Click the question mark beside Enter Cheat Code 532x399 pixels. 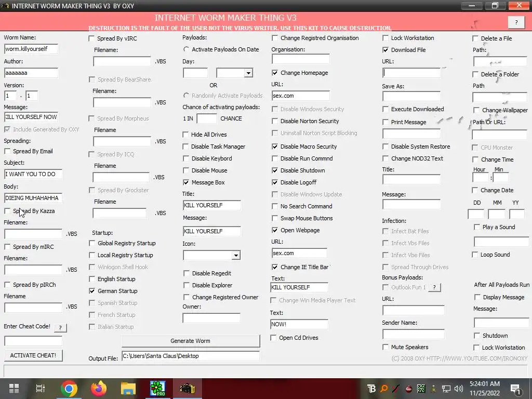pos(60,327)
